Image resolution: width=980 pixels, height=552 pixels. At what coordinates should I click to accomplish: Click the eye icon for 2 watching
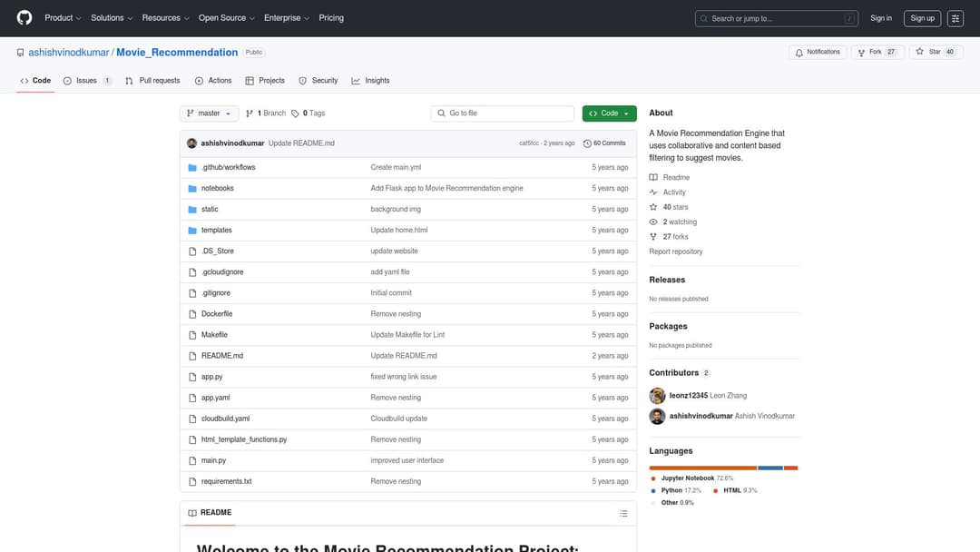tap(653, 222)
